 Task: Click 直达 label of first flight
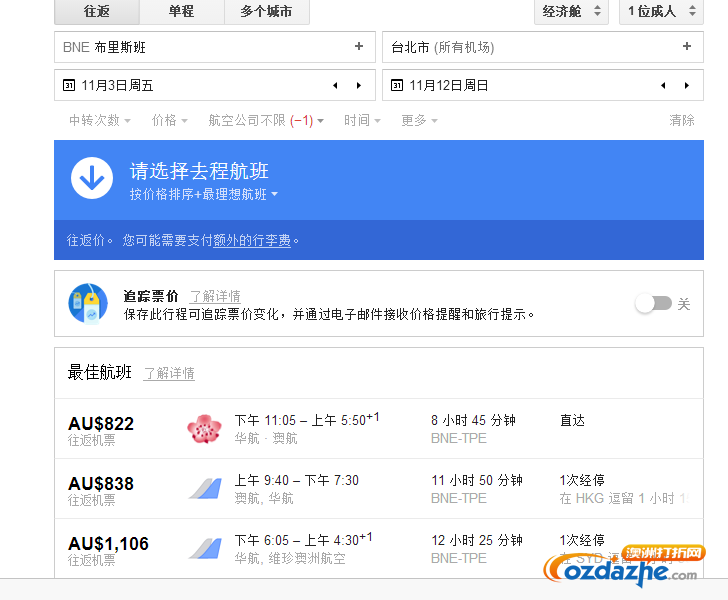[x=572, y=420]
